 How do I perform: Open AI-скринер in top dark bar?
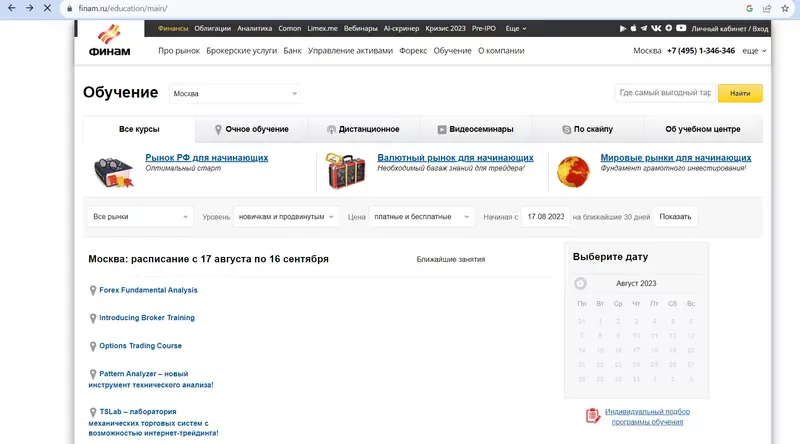click(401, 29)
